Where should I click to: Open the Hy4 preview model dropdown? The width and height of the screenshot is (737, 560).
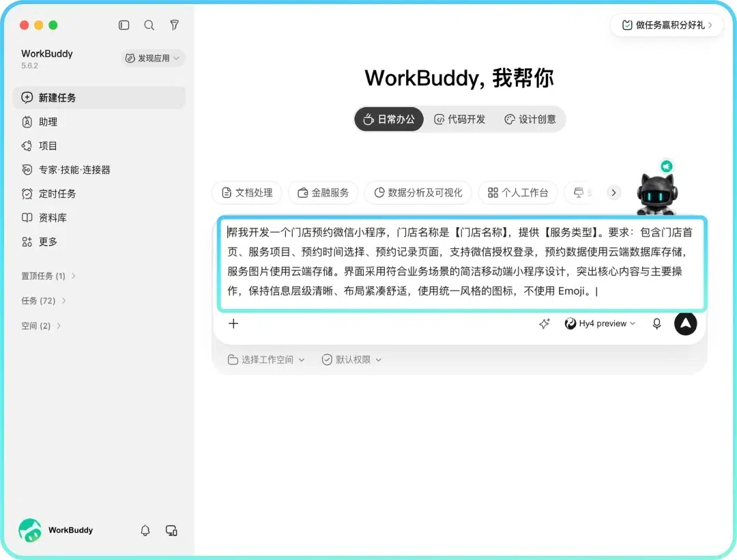click(x=601, y=323)
